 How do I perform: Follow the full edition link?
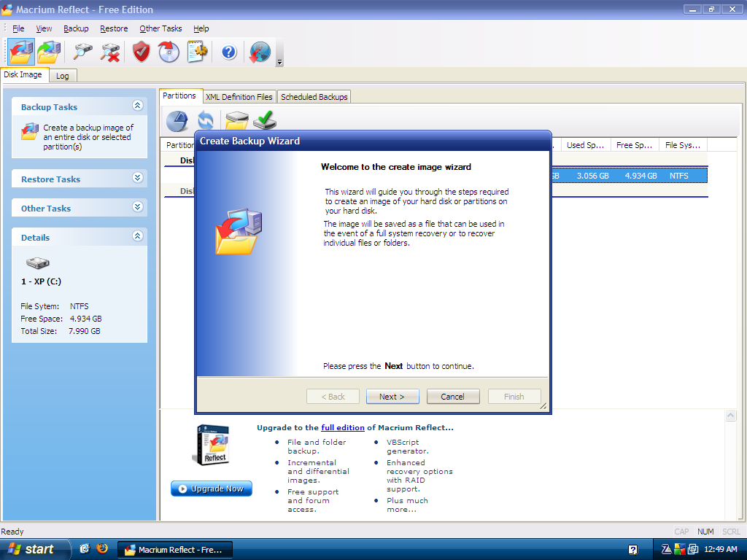pos(343,427)
